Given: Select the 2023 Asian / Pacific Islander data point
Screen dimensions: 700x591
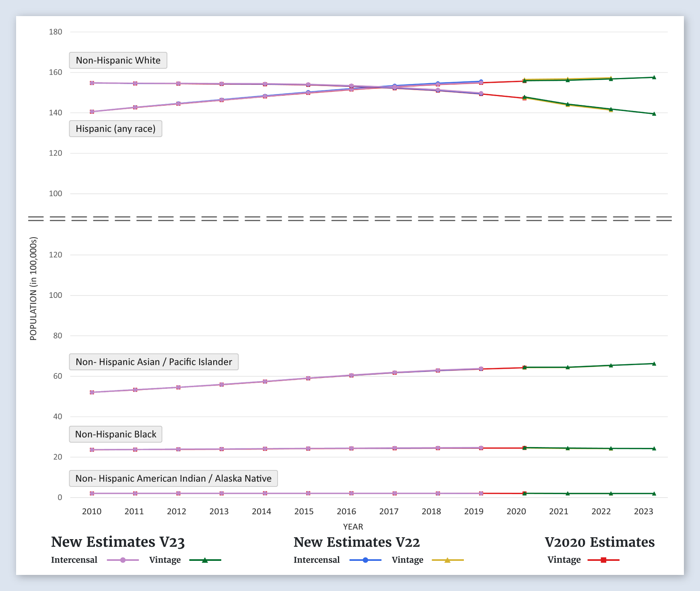Looking at the screenshot, I should click(x=654, y=364).
